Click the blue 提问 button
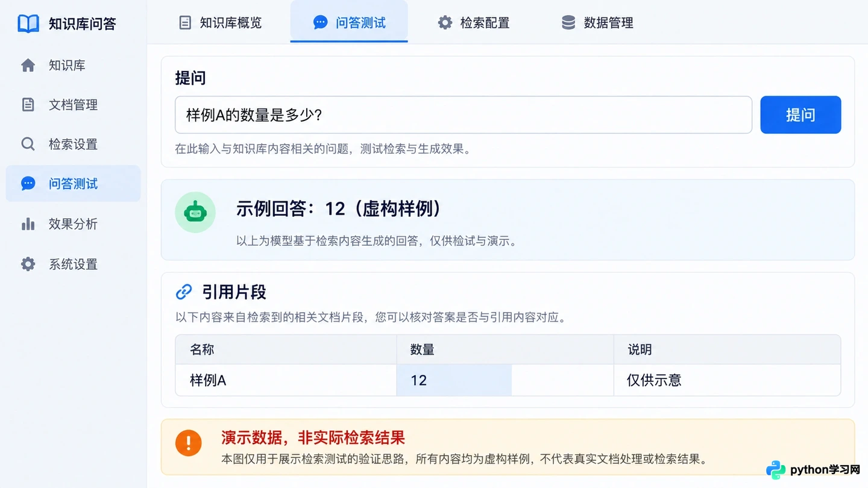The height and width of the screenshot is (488, 868). pyautogui.click(x=800, y=114)
